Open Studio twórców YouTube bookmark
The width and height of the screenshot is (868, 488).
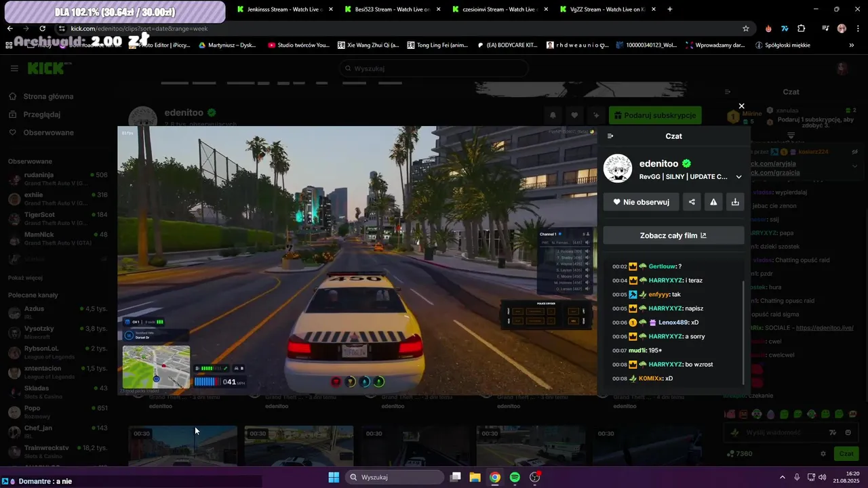point(299,45)
